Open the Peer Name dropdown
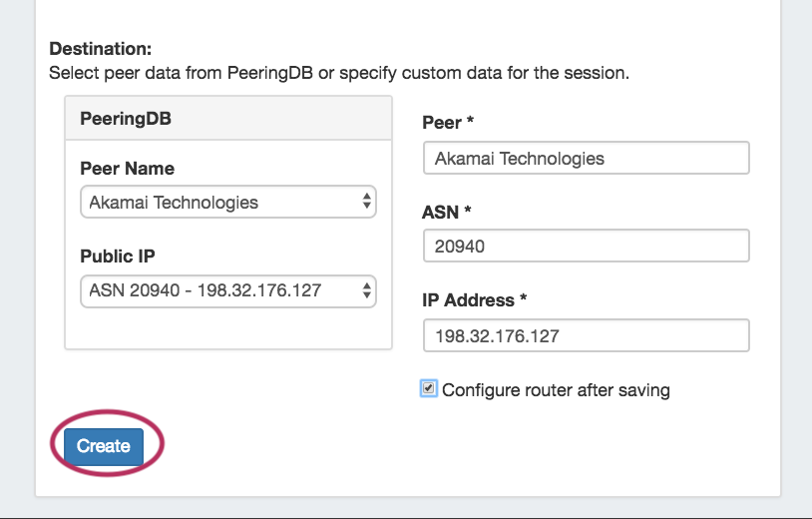This screenshot has width=812, height=519. [x=227, y=203]
